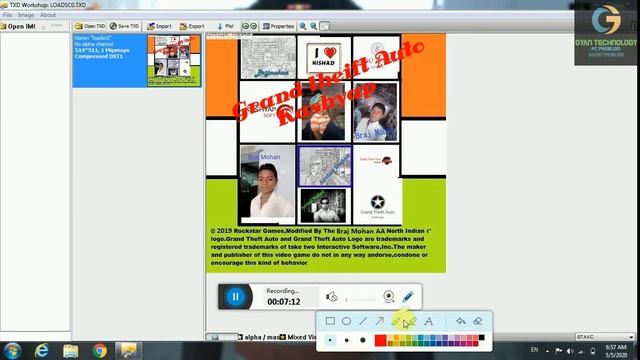
Task: Flip the texture using Flip button
Action: pyautogui.click(x=225, y=26)
